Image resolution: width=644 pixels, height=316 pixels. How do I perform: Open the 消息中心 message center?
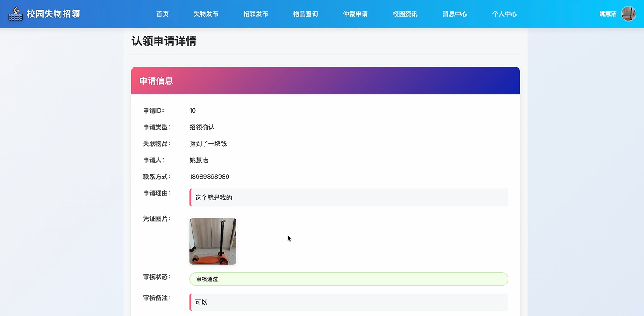click(455, 14)
